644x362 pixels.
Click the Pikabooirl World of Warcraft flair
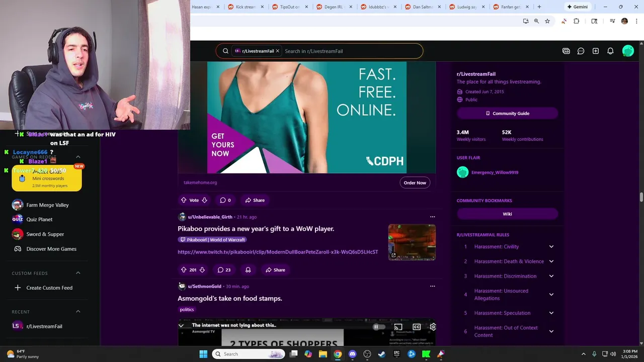point(212,240)
